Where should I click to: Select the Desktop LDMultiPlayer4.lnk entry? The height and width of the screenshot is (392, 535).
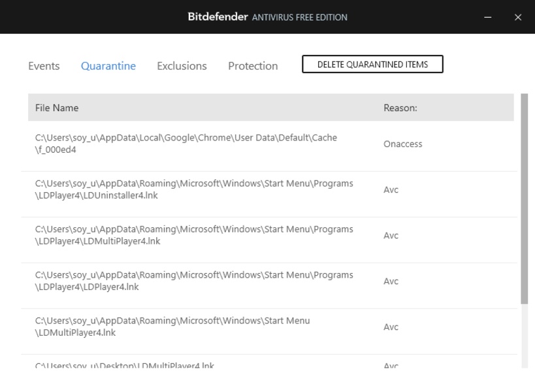(125, 365)
